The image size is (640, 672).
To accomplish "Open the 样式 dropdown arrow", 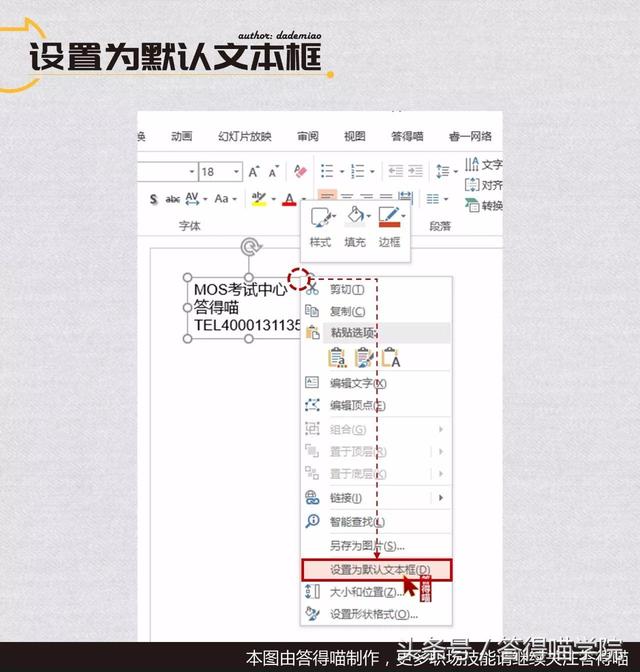I will (334, 216).
